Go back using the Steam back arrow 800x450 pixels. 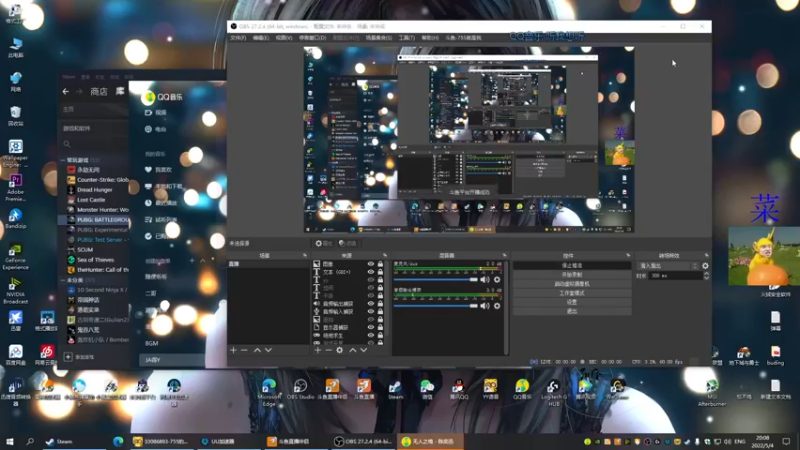(65, 91)
